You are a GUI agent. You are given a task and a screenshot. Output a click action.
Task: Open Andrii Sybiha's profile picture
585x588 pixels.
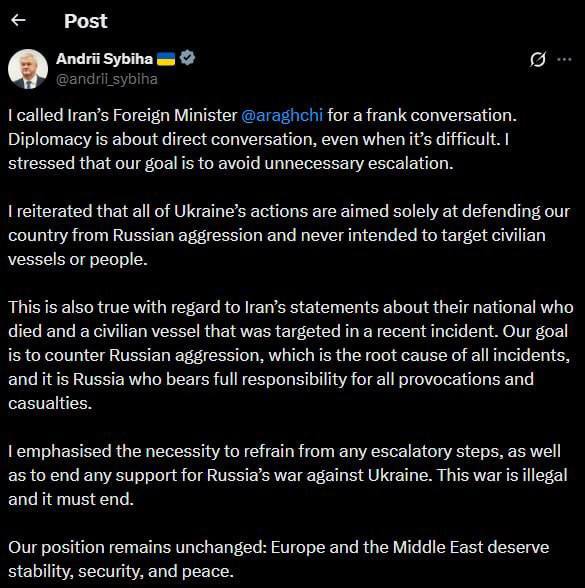[28, 69]
